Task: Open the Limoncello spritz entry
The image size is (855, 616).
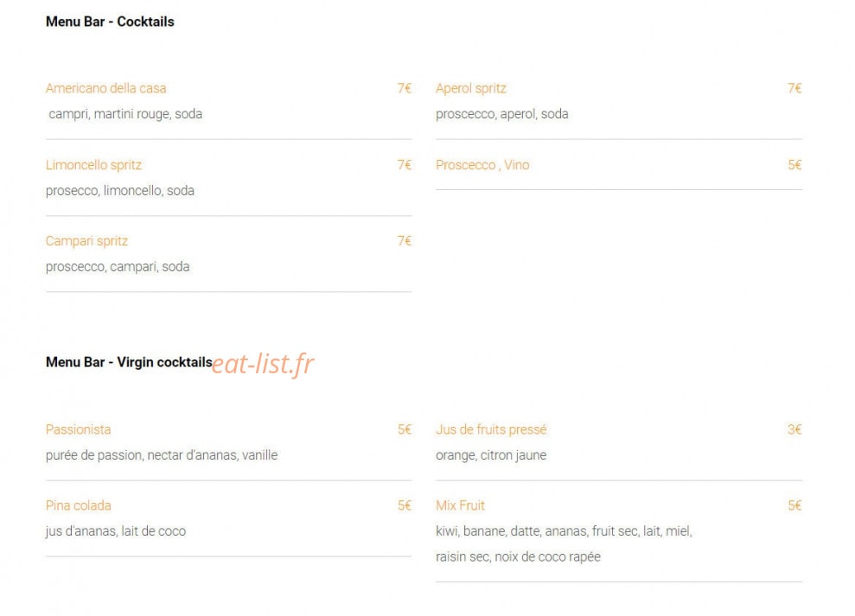Action: 93,165
